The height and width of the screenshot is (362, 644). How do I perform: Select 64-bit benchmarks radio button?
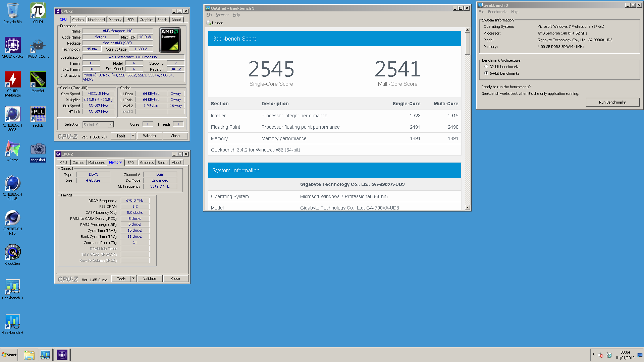486,73
